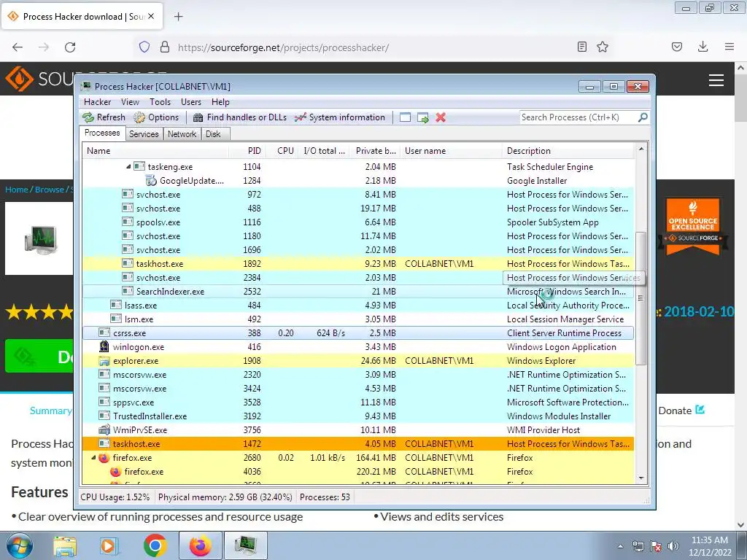
Task: Switch to the Network tab
Action: click(x=182, y=134)
